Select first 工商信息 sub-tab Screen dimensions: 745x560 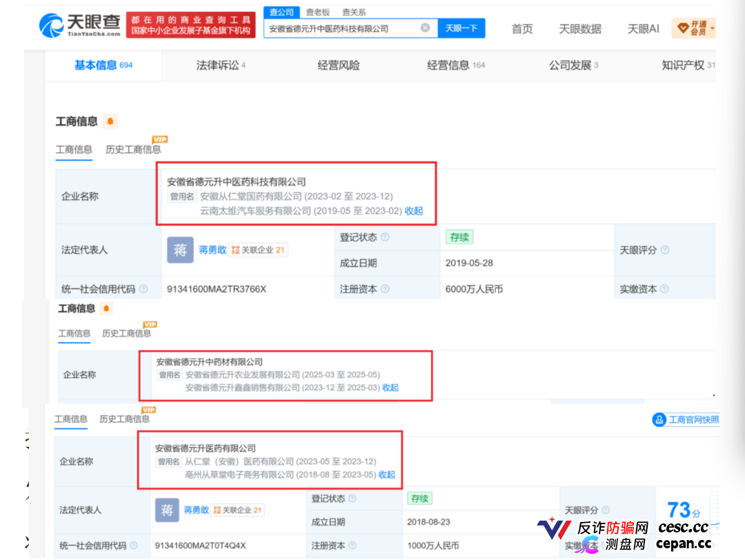tap(74, 149)
